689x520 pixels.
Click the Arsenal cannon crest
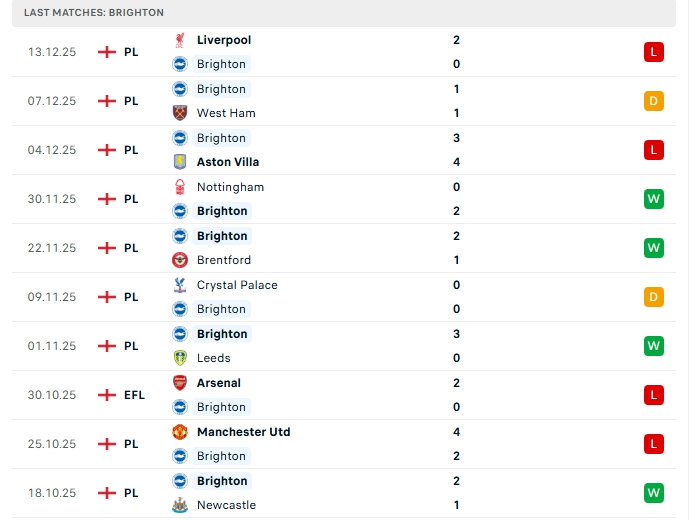(180, 383)
